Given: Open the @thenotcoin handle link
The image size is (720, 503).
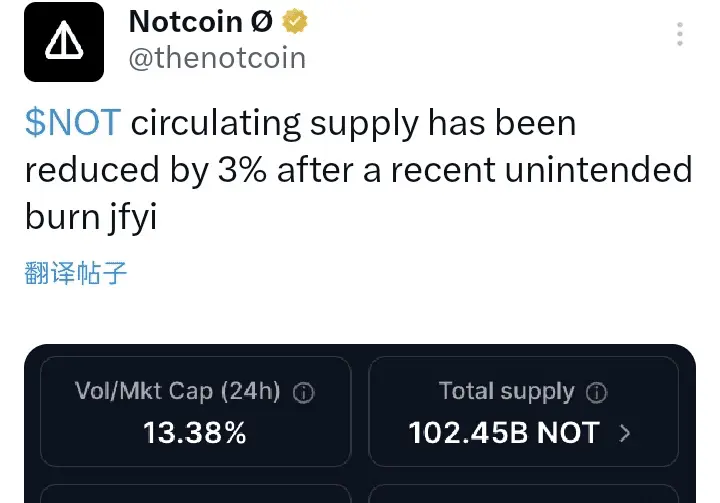Looking at the screenshot, I should (217, 58).
